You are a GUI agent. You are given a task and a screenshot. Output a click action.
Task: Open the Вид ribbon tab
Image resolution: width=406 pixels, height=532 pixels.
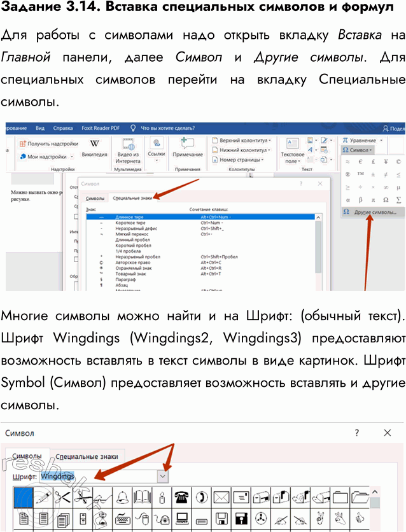[x=40, y=127]
